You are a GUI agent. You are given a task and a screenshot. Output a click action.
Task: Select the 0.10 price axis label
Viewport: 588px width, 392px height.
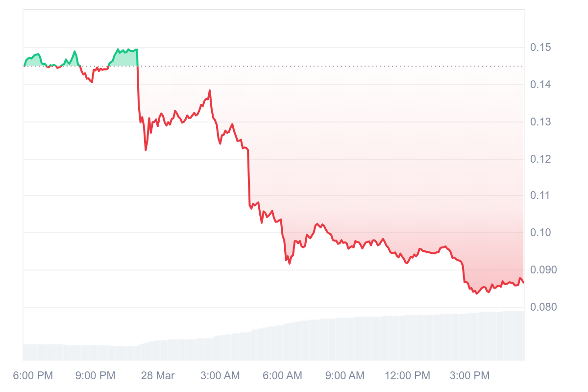[540, 233]
